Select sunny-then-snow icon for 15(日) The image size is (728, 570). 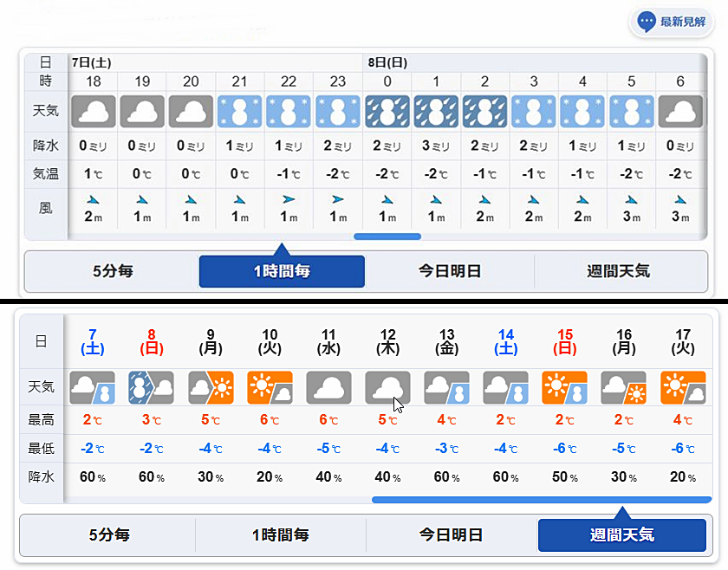pyautogui.click(x=564, y=387)
